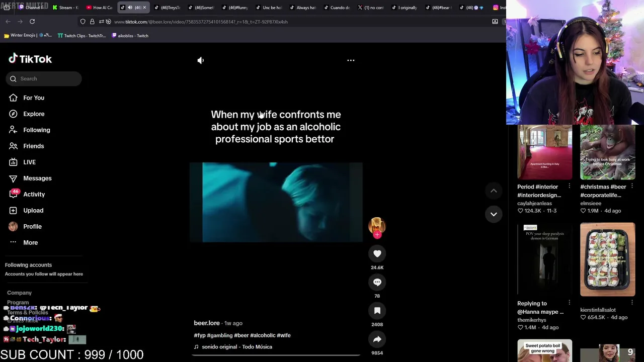Open the beer.lore username link
This screenshot has height=362, width=644.
(x=207, y=323)
